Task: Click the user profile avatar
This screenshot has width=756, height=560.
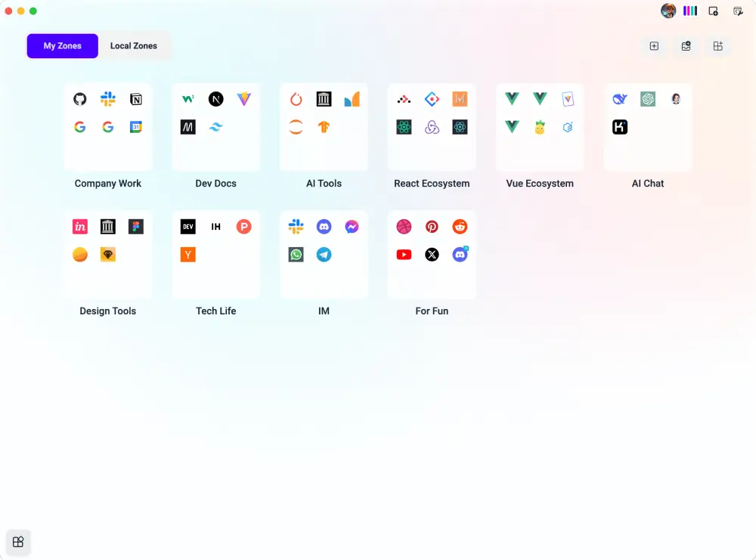Action: coord(668,11)
